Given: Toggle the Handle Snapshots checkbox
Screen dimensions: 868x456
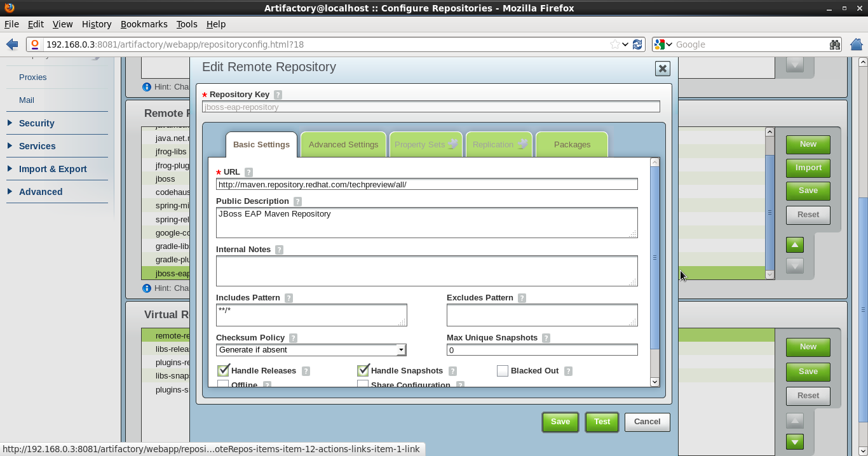Looking at the screenshot, I should (363, 370).
